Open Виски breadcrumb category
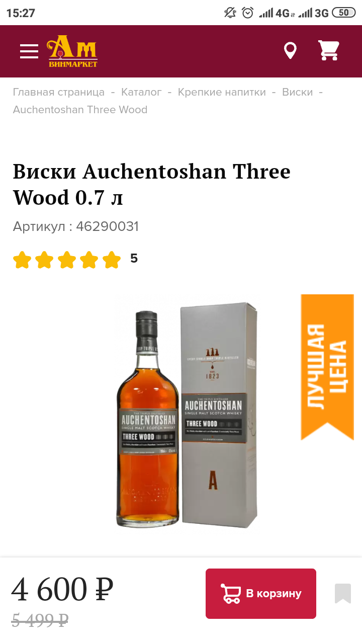The image size is (362, 644). pyautogui.click(x=298, y=92)
